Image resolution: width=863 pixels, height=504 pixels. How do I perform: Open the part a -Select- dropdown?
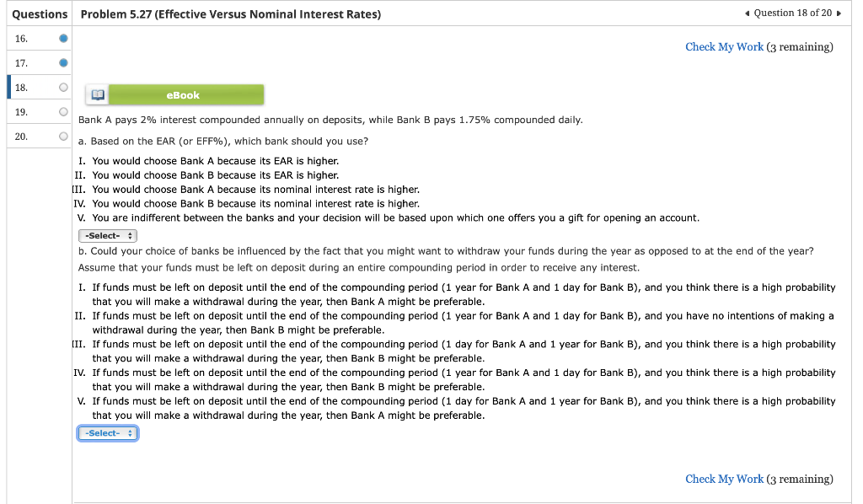click(107, 235)
